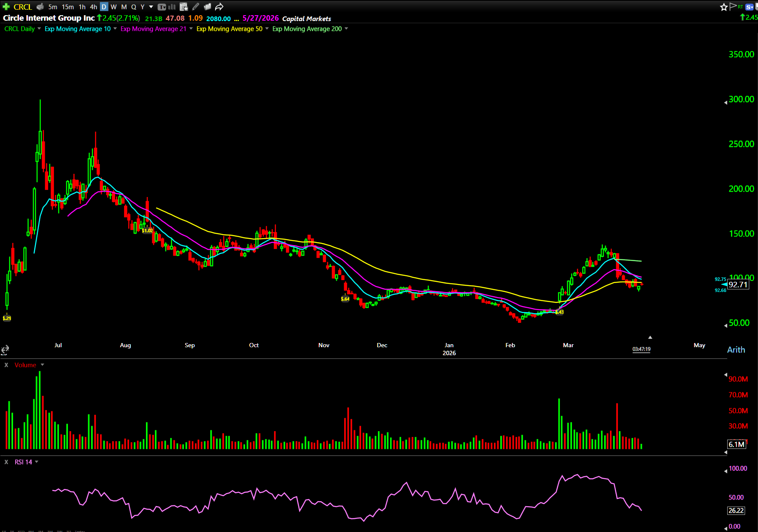
Task: Select the 15m timeframe
Action: [x=67, y=7]
